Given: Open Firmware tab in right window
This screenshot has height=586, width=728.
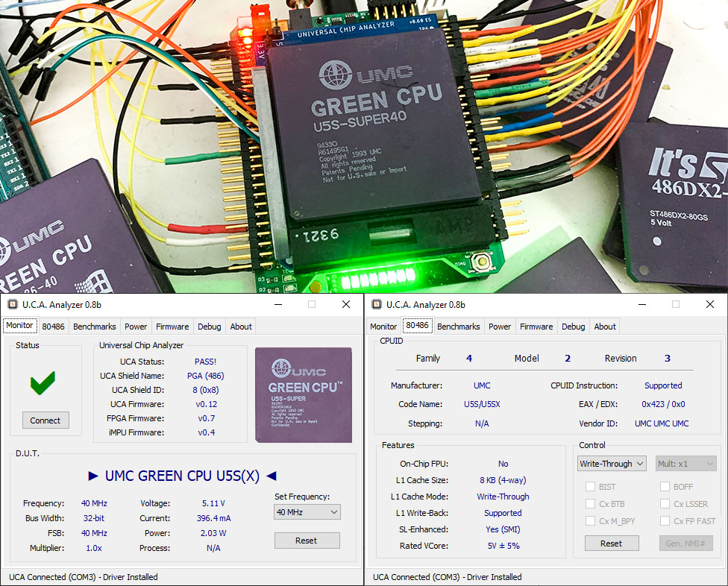Looking at the screenshot, I should 536,327.
